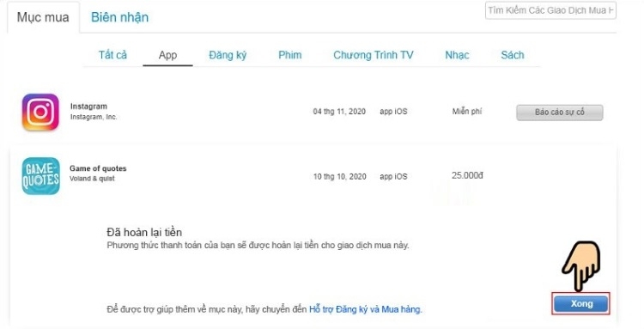The image size is (644, 329).
Task: Click the Game of quotes title
Action: pyautogui.click(x=98, y=168)
